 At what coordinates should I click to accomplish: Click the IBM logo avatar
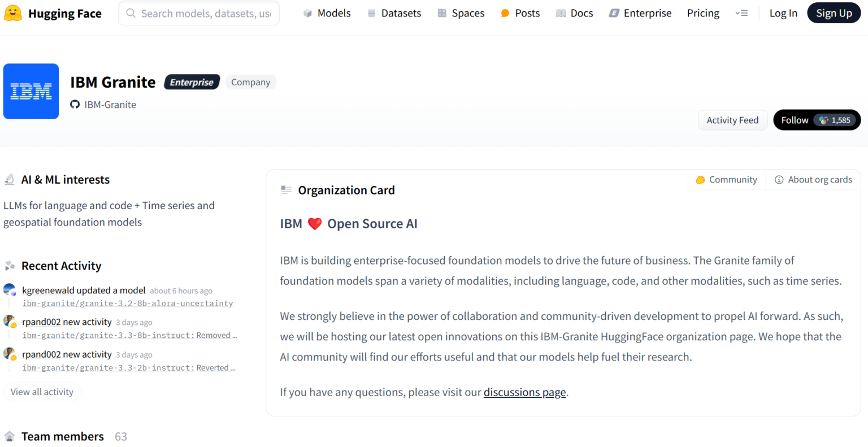(31, 91)
